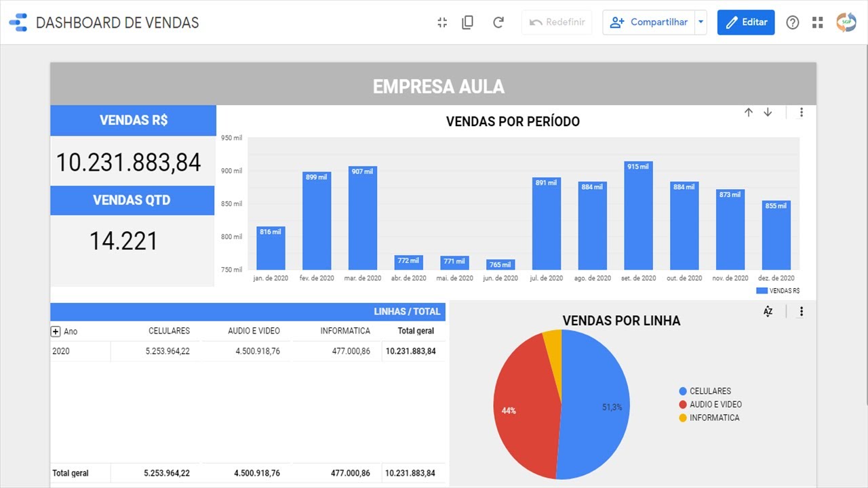Click the jun. de 2020 bar
The height and width of the screenshot is (488, 868).
(x=500, y=265)
